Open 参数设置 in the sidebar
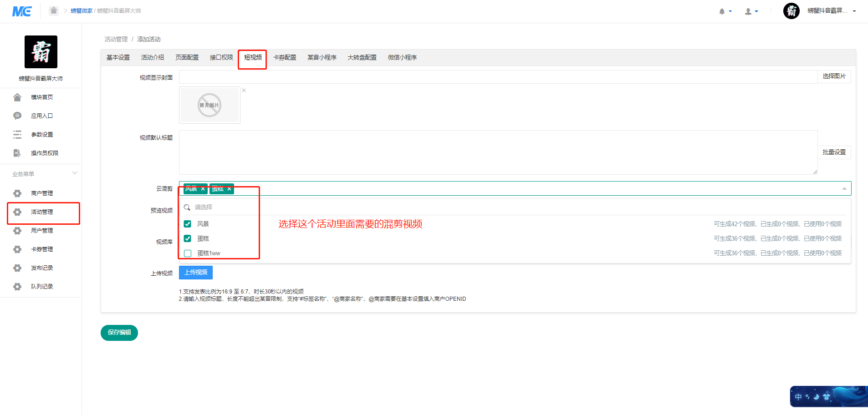 [42, 134]
